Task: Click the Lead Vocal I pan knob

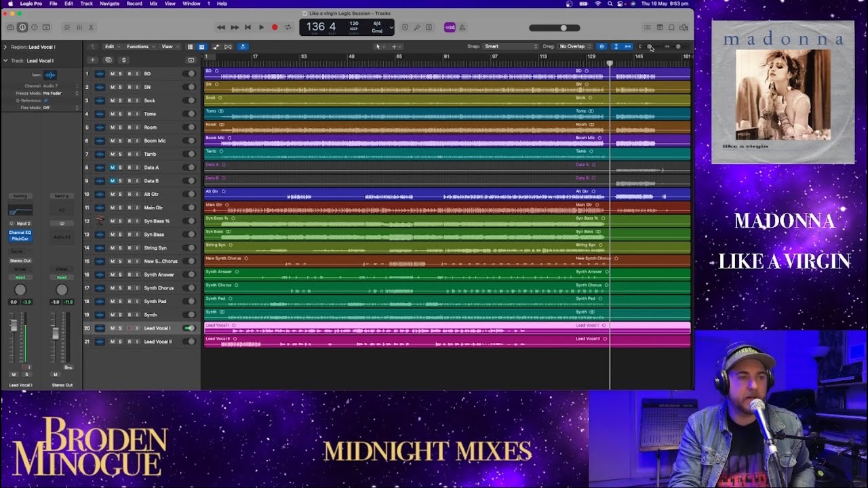Action: 20,290
